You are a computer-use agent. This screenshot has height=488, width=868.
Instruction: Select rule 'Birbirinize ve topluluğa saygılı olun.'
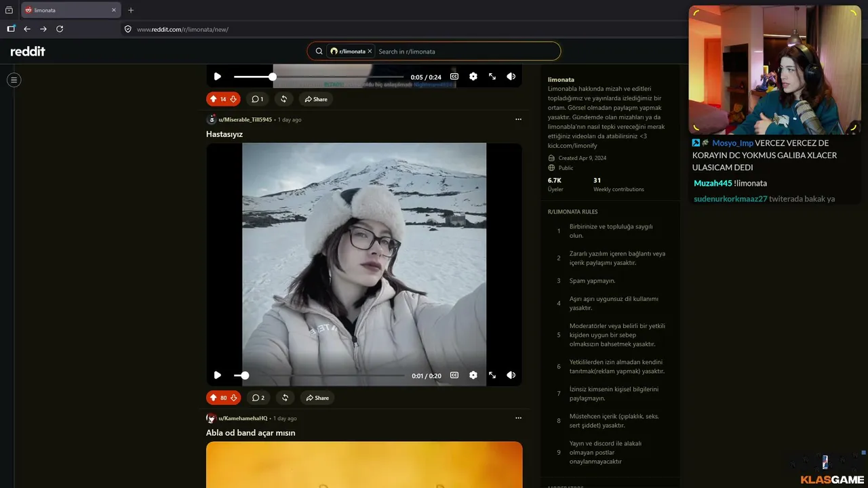(611, 231)
